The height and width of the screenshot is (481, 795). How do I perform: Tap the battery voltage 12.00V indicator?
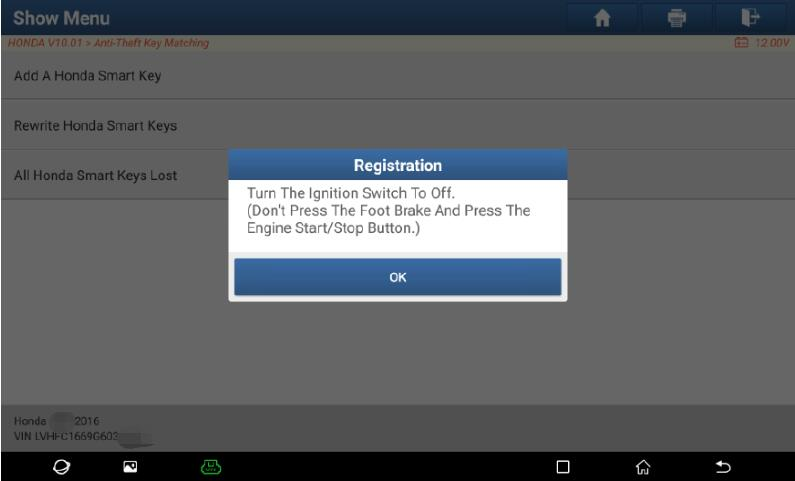click(x=762, y=43)
